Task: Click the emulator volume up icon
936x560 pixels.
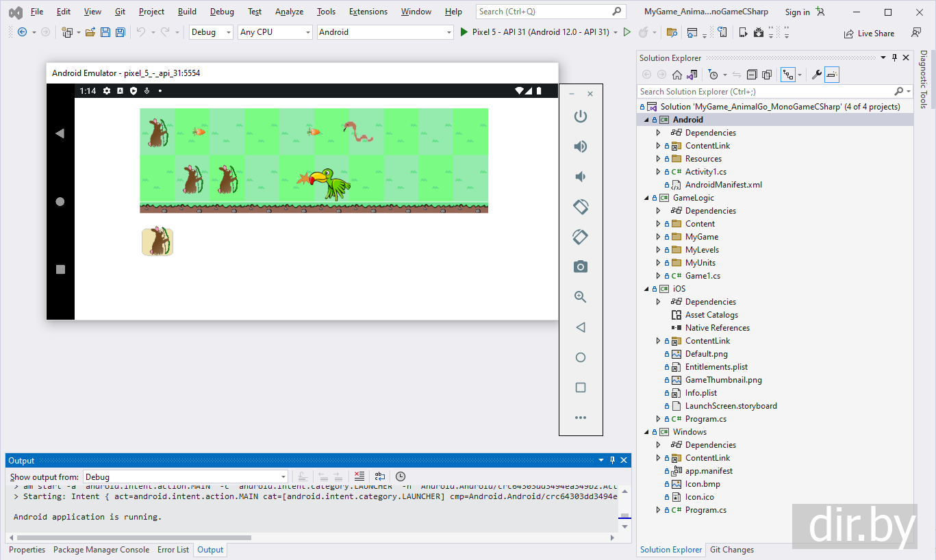Action: [581, 147]
